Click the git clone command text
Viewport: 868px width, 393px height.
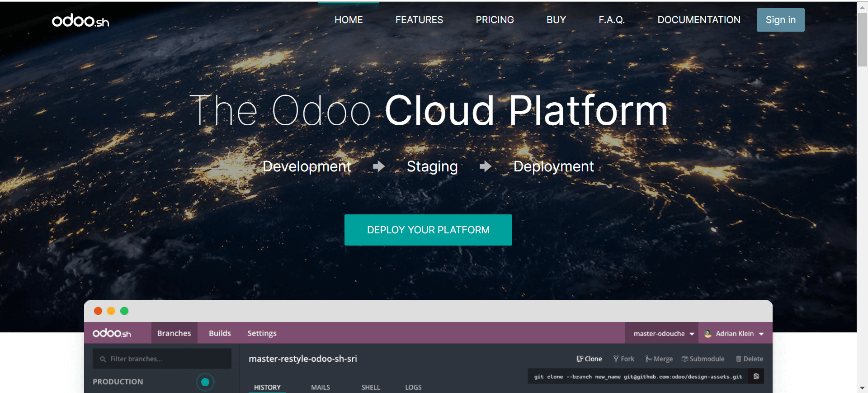pyautogui.click(x=638, y=376)
